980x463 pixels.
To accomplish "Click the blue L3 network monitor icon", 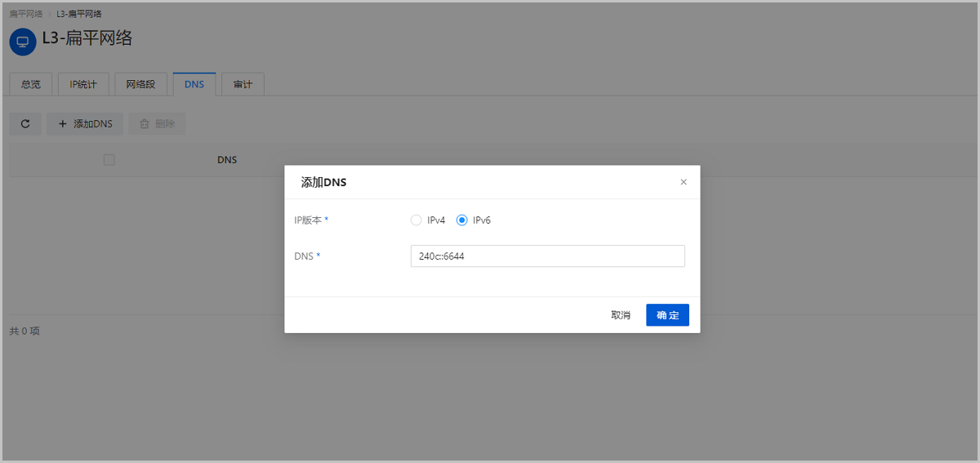I will tap(23, 42).
